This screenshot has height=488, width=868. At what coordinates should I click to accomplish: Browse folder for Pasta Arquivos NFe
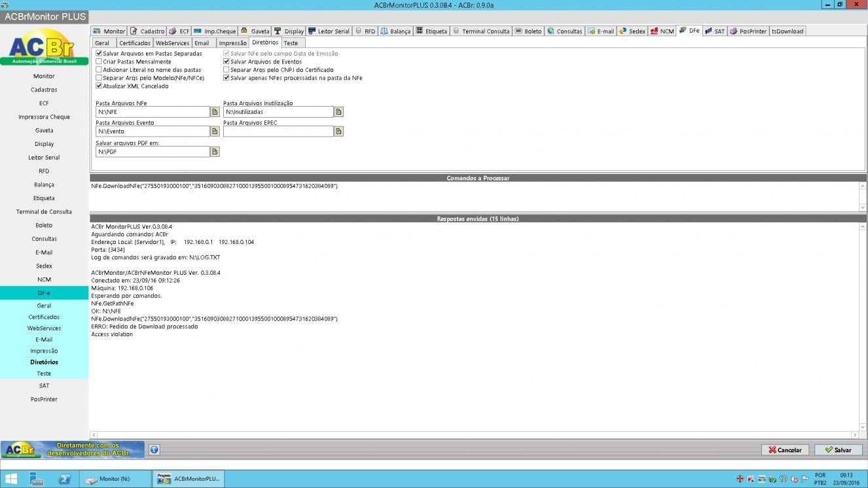click(215, 112)
